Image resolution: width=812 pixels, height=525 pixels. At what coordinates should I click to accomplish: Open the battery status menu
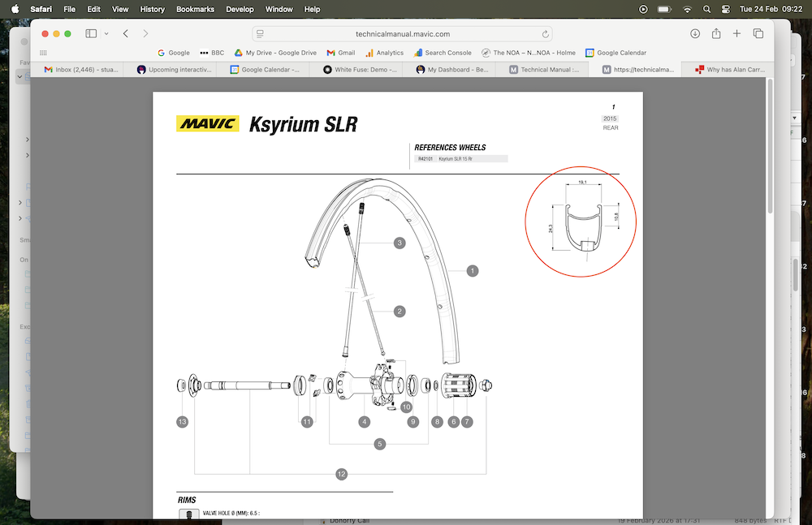663,9
